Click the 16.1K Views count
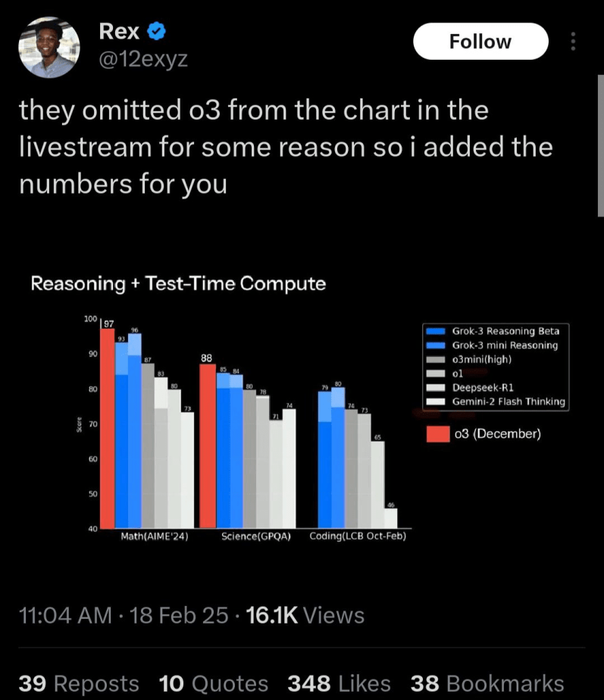Viewport: 604px width, 700px height. 305,615
